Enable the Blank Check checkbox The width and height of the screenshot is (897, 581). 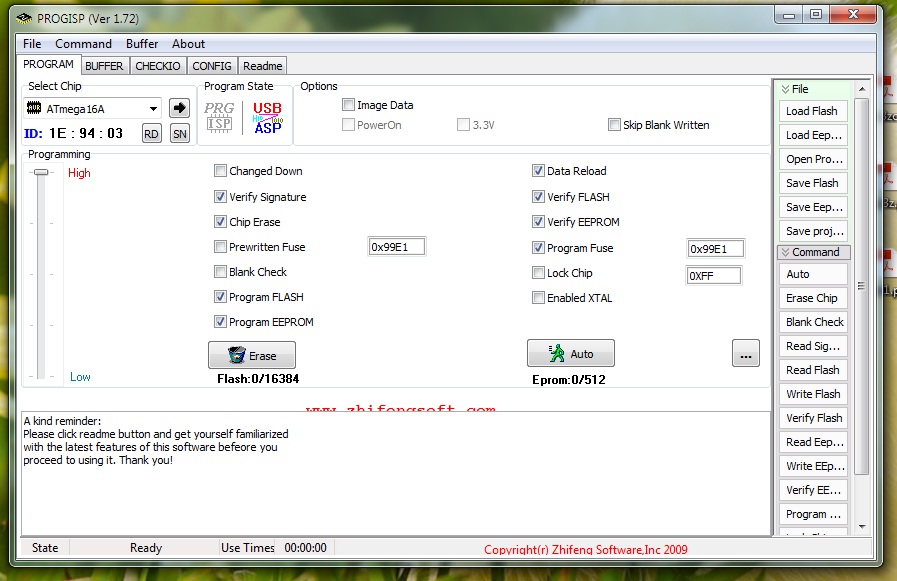click(220, 272)
